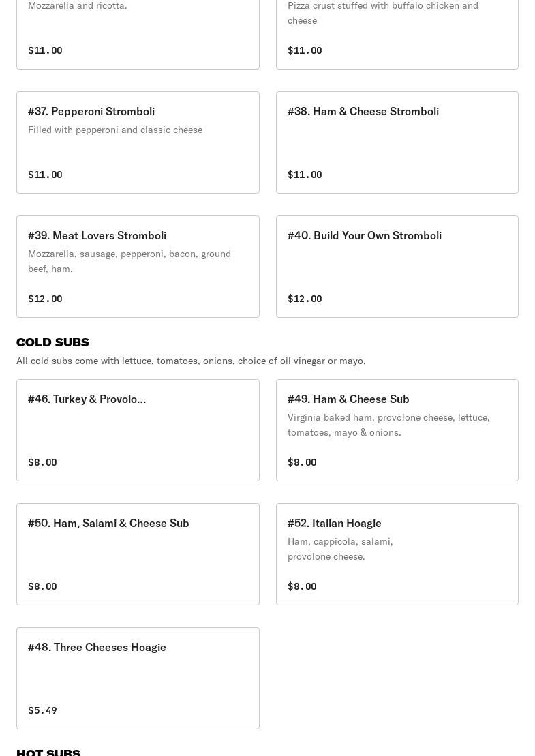Screen dimensions: 535x756
Task: Click the COLD SUBS section heading
Action: click(52, 342)
